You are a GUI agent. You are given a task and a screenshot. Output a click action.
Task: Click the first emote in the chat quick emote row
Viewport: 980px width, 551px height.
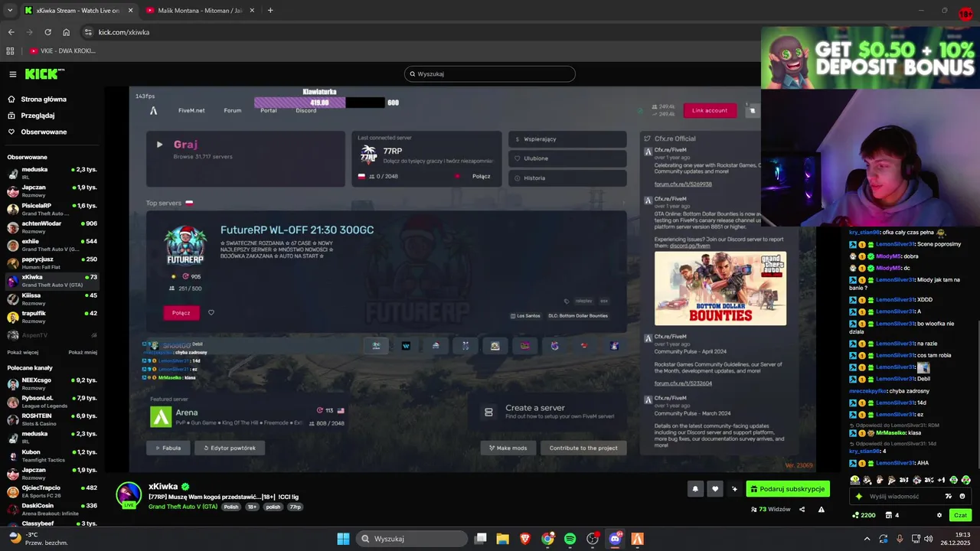pyautogui.click(x=854, y=480)
